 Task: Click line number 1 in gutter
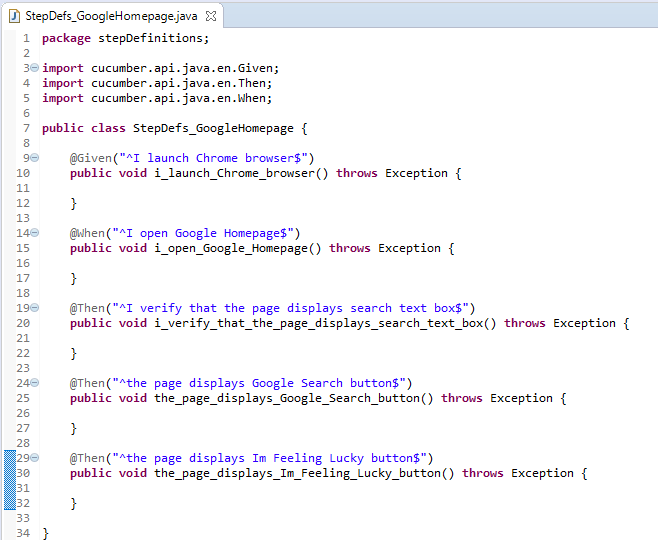click(x=26, y=38)
